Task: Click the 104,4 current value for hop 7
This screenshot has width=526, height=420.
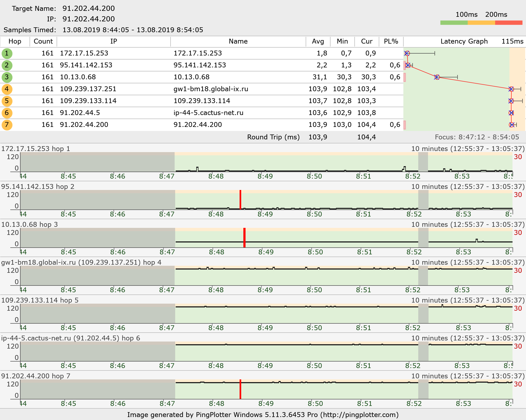Action: 367,125
